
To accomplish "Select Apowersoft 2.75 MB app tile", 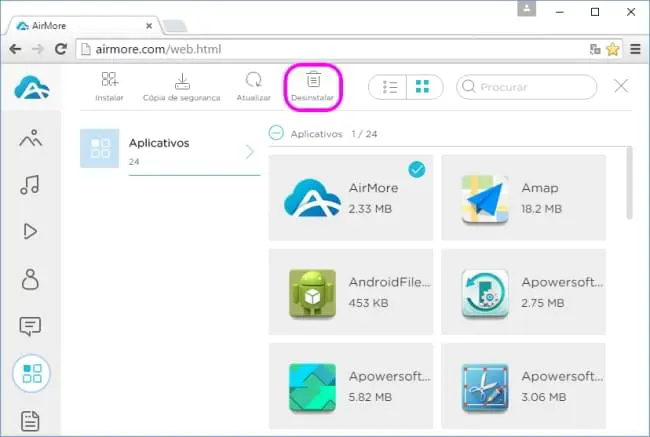I will 523,292.
